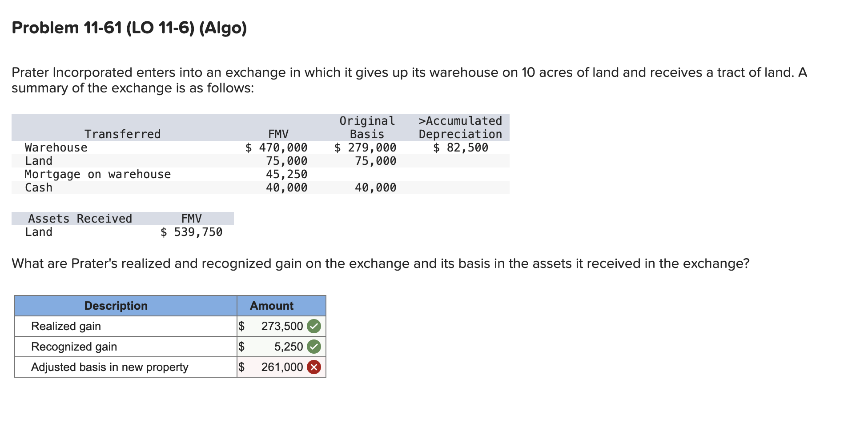Viewport: 868px width, 431px height.
Task: Click the red X beside Adjusted basis
Action: click(x=313, y=367)
